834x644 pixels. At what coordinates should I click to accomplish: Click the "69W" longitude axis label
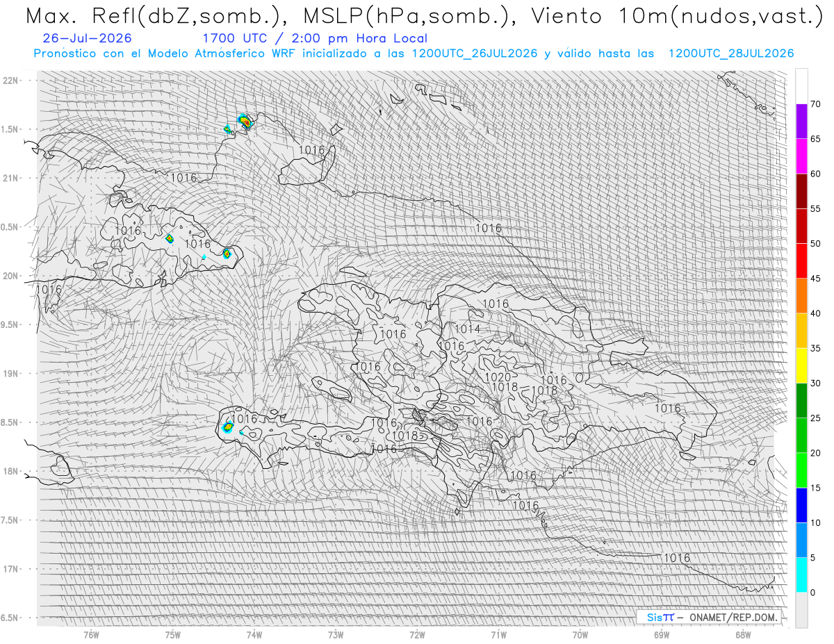[662, 635]
